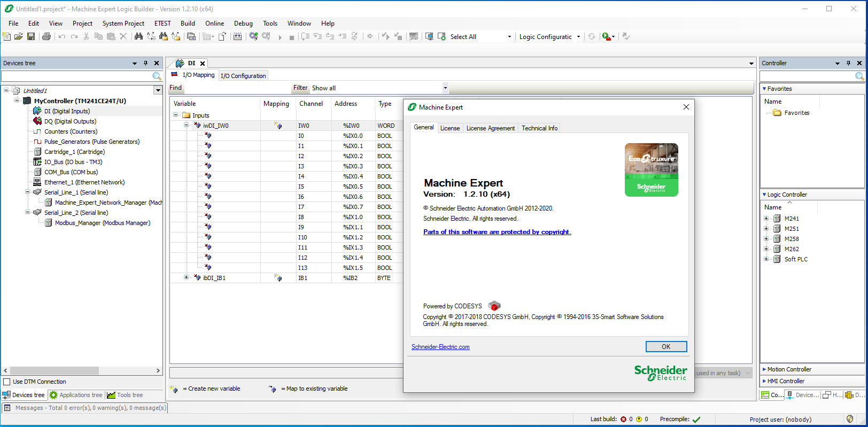This screenshot has width=868, height=427.
Task: Click the shield icon in status bar
Action: (x=850, y=419)
